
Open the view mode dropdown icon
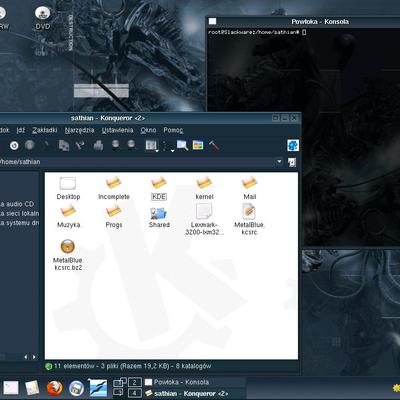click(151, 146)
